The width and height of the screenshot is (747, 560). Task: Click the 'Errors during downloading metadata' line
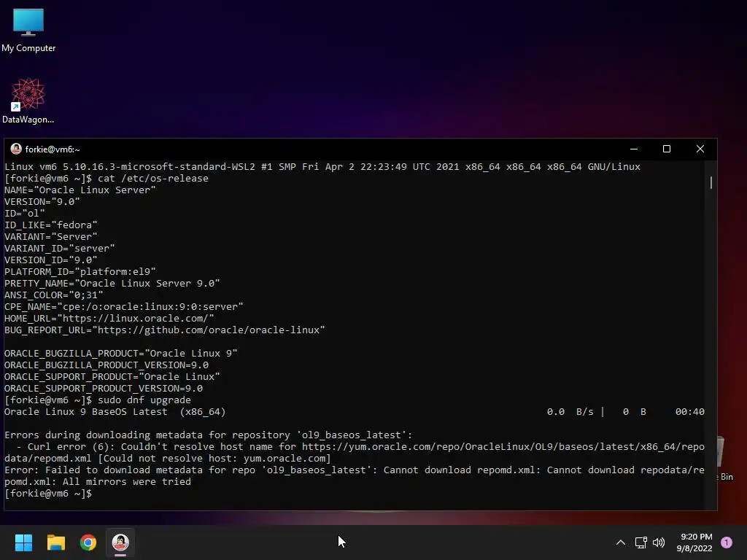tap(208, 435)
